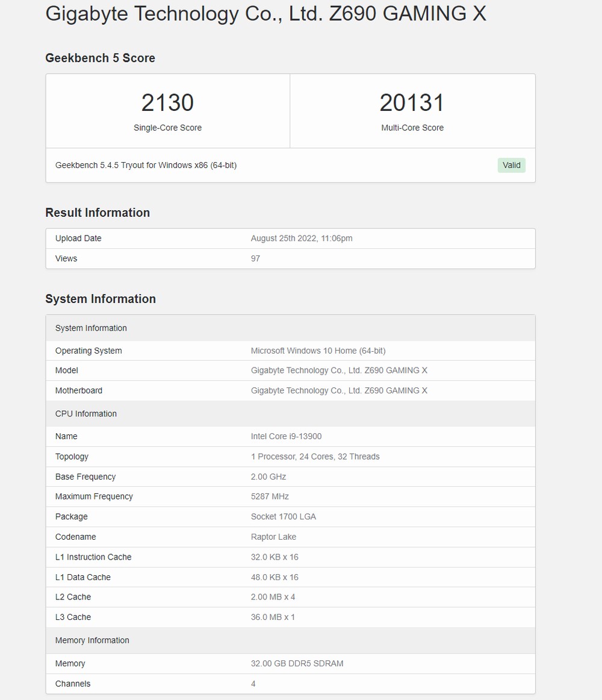Click the Socket 1700 LGA value
The height and width of the screenshot is (700, 602).
point(284,516)
